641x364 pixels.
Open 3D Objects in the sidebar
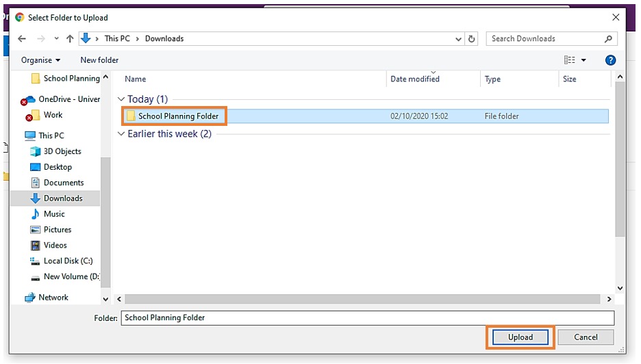[62, 152]
